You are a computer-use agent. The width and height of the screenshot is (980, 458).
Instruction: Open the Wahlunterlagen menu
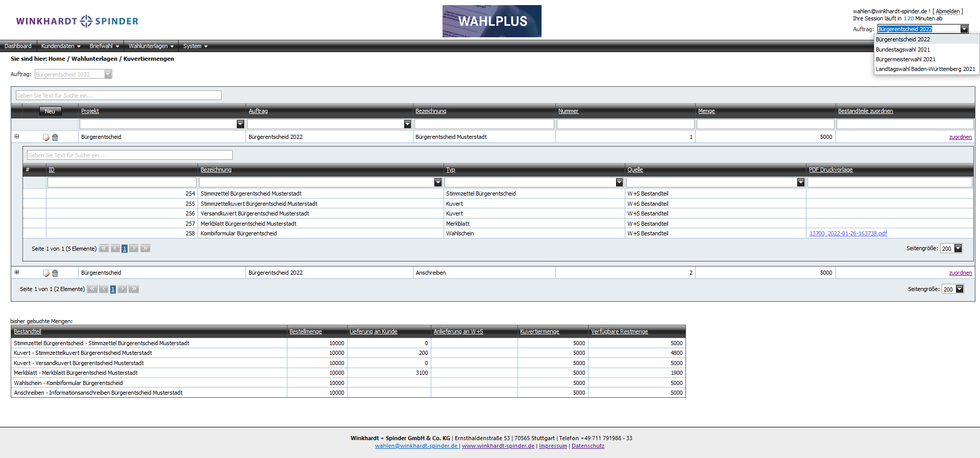click(151, 46)
